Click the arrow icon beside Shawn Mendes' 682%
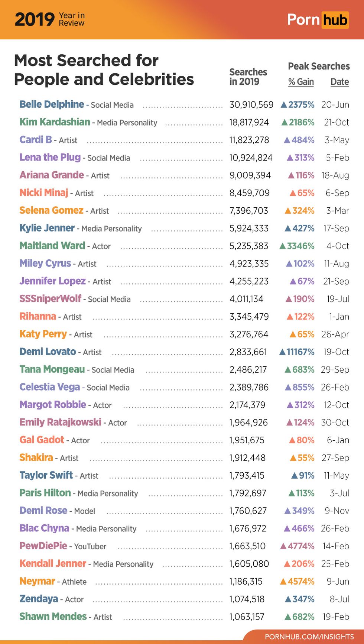Screen dimensions: 364x644 [x=287, y=617]
